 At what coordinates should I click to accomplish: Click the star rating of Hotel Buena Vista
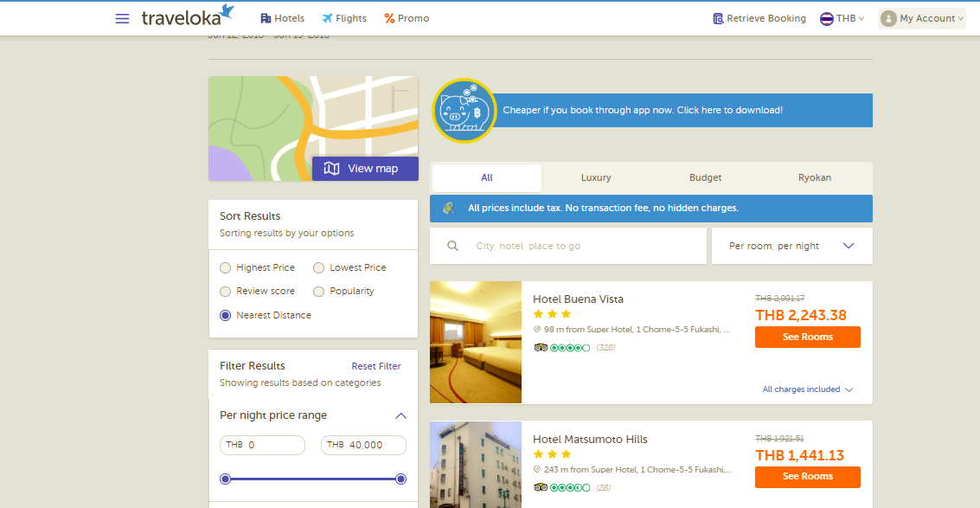(x=552, y=314)
